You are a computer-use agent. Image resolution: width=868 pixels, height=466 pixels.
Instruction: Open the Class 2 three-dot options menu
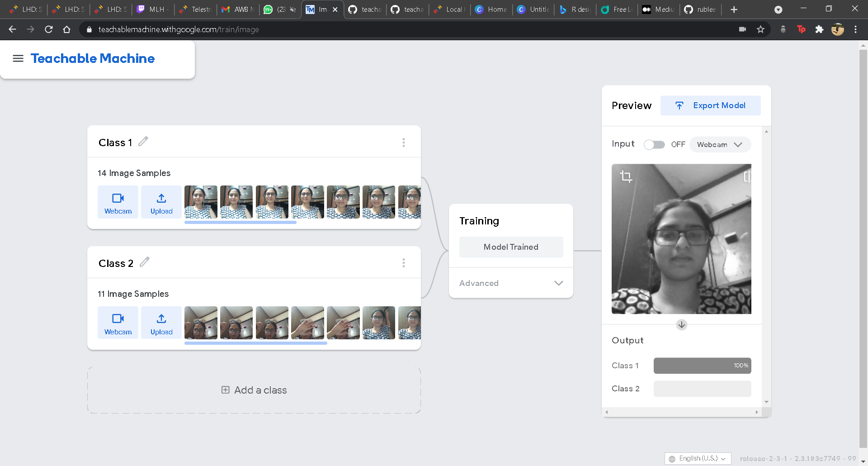click(404, 263)
